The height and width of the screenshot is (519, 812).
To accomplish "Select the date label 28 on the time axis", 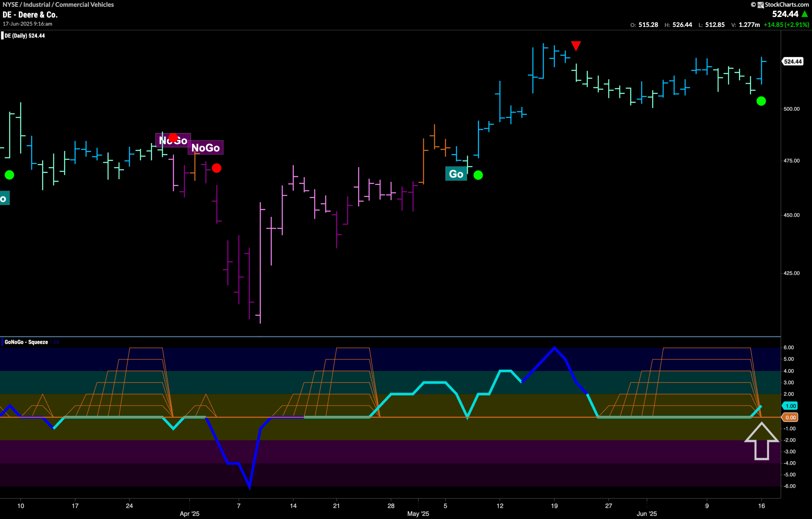I will point(391,505).
